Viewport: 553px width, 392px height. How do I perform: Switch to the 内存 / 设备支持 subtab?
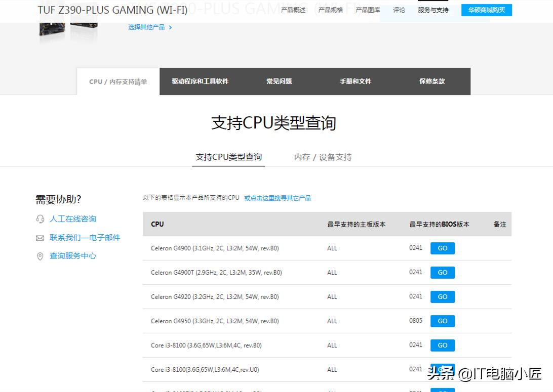tap(322, 157)
